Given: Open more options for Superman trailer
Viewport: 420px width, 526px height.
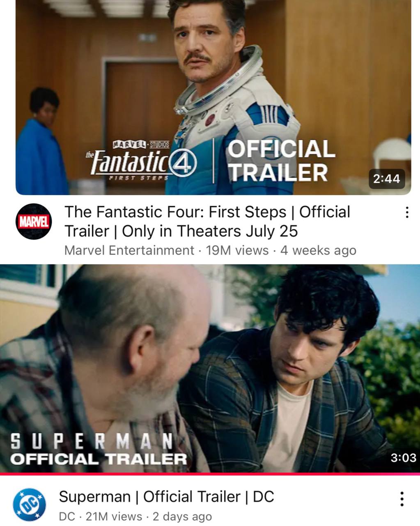Looking at the screenshot, I should 402,499.
